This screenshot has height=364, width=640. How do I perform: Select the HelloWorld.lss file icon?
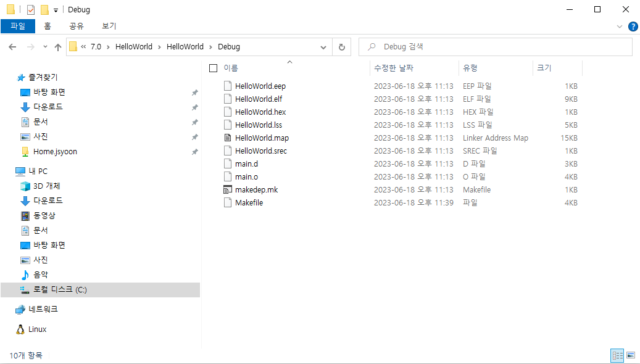(x=228, y=125)
